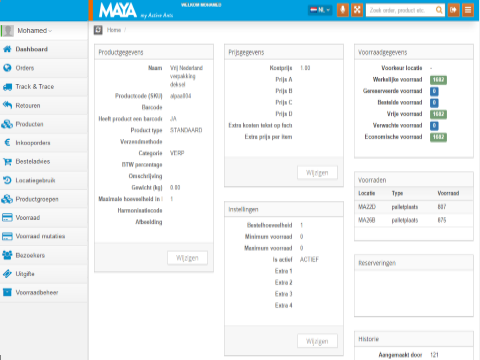Click the ACTIEF status value

pos(309,260)
